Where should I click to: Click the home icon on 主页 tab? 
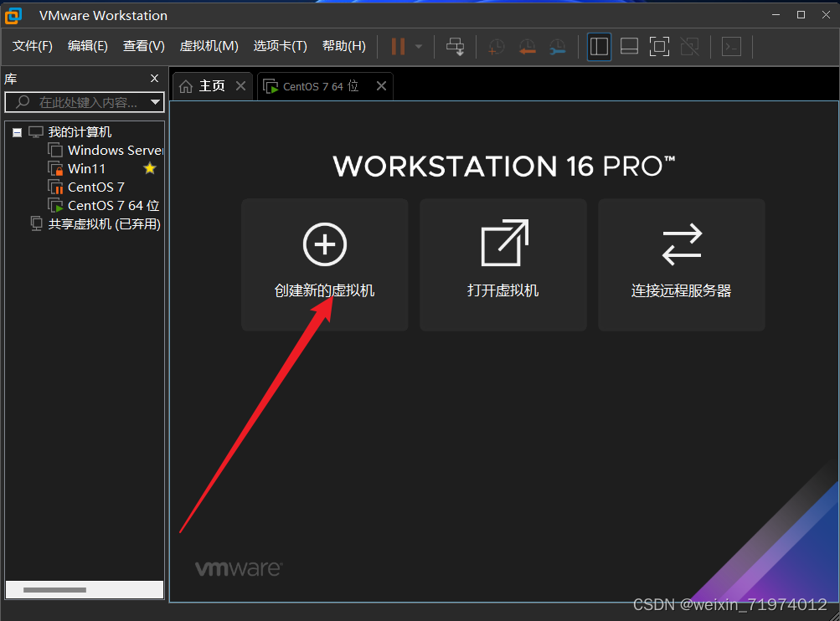click(x=186, y=86)
